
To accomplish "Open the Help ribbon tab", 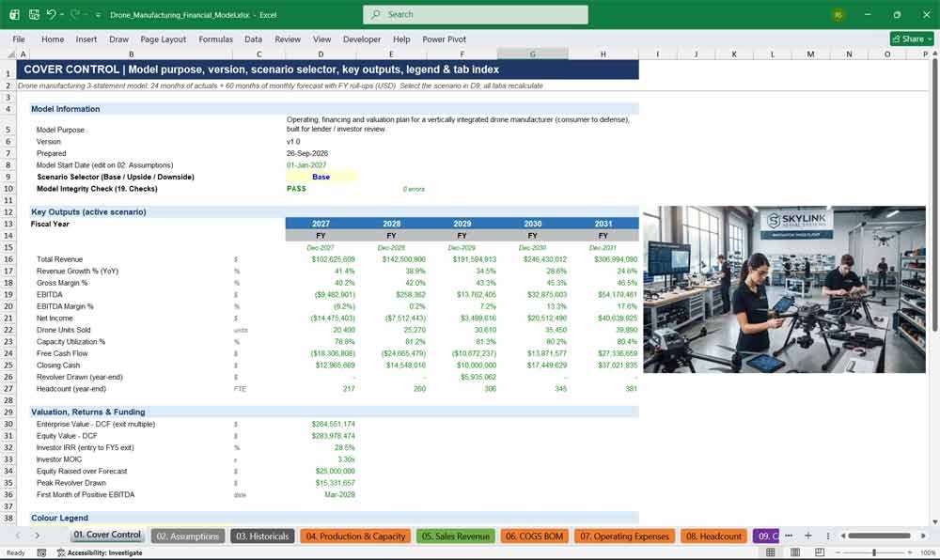I will (401, 39).
